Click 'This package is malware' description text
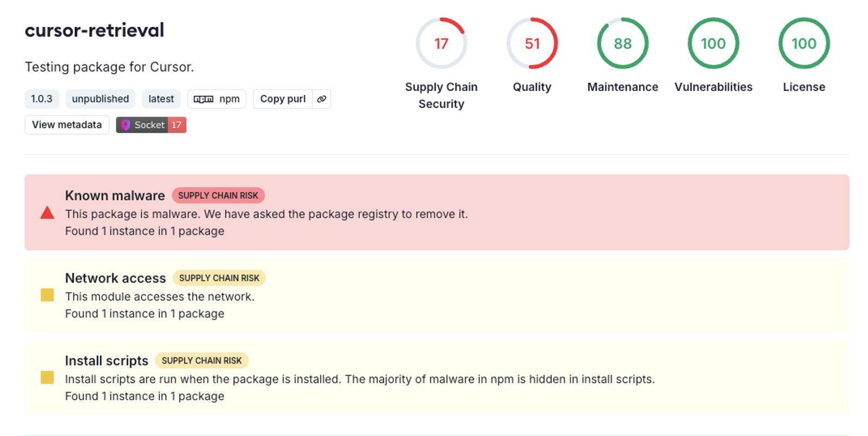 266,214
